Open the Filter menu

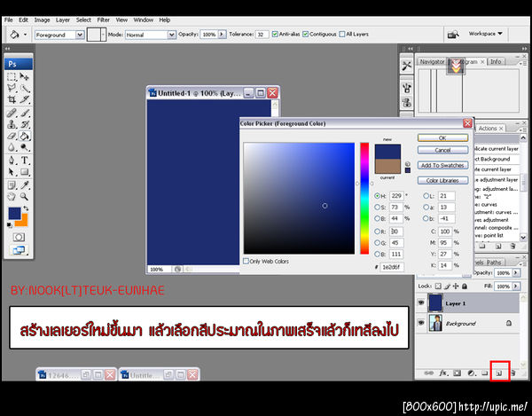click(104, 20)
